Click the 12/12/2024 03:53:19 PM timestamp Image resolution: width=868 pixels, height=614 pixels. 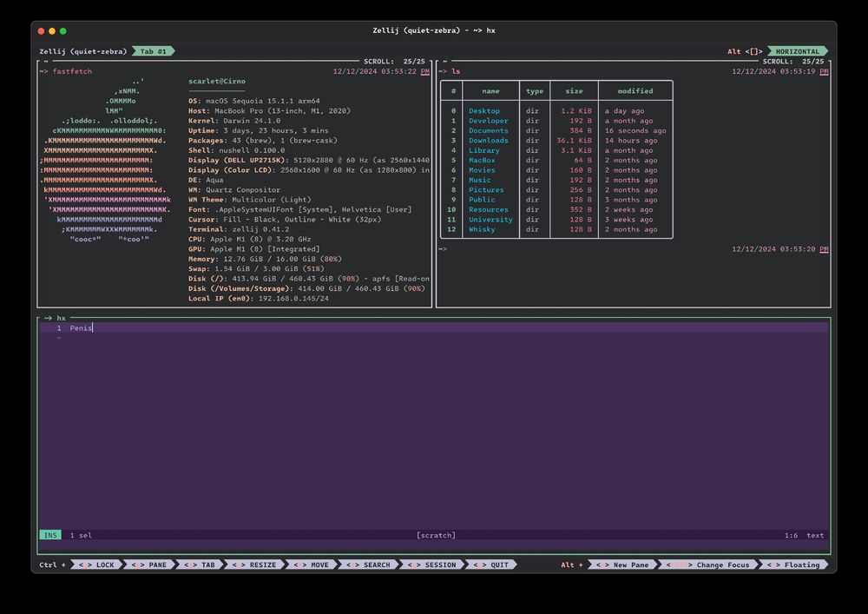tap(780, 71)
